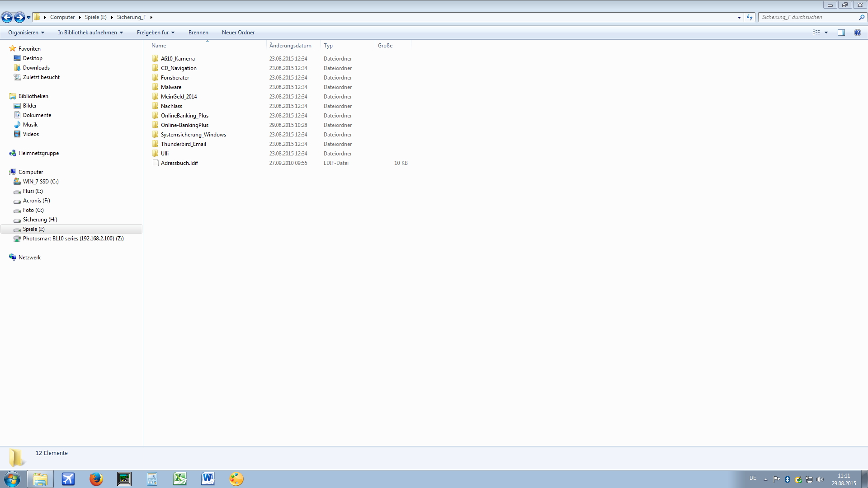
Task: Click the Neuer Ordner button
Action: (x=238, y=33)
